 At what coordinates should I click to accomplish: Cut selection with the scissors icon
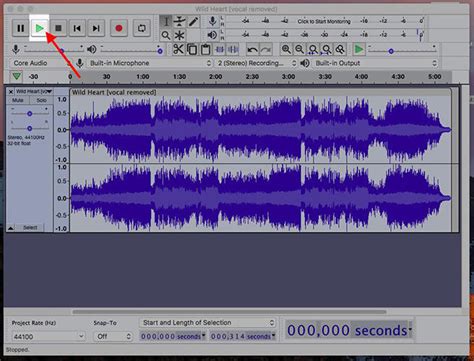(178, 49)
